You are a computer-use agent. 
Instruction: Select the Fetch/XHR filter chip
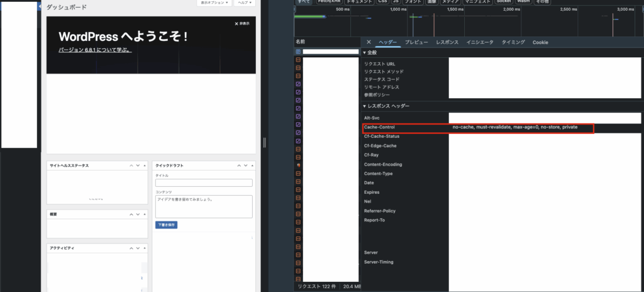(329, 2)
